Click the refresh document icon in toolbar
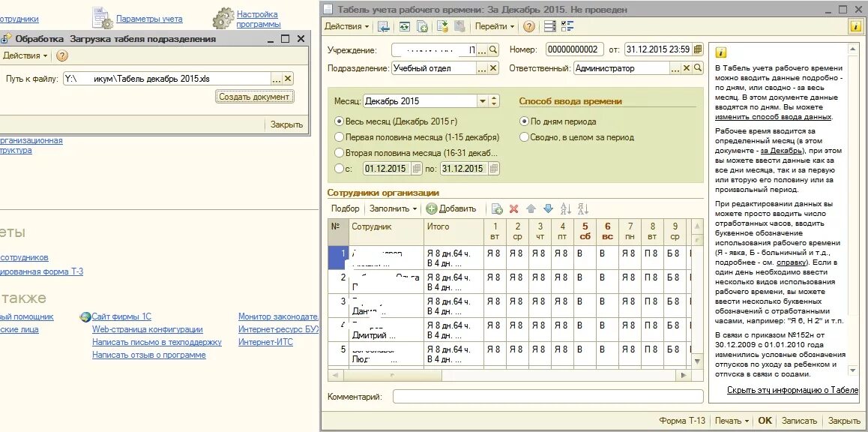The image size is (868, 432). pos(405,26)
